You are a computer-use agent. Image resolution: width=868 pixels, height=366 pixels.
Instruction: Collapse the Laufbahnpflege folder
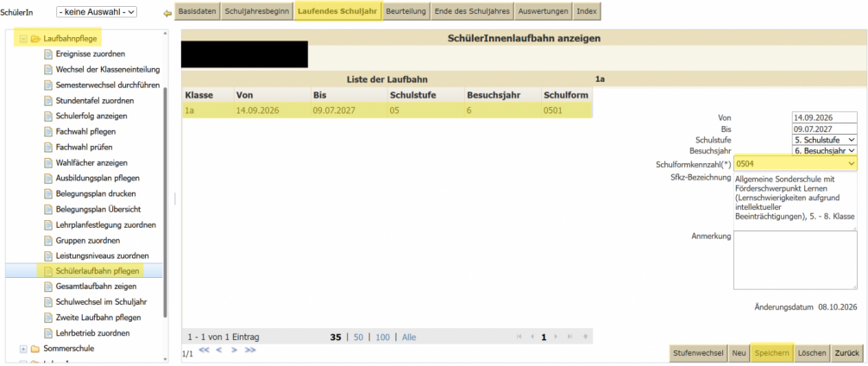tap(23, 39)
